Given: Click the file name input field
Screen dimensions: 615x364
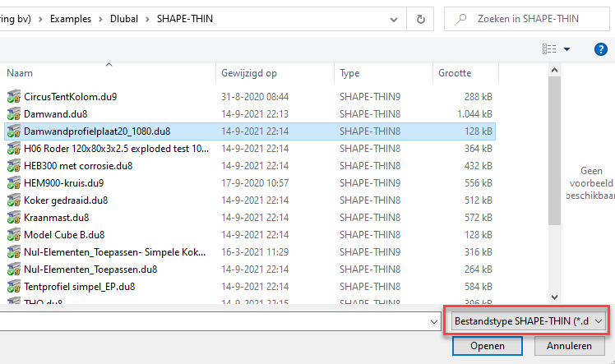Looking at the screenshot, I should 214,321.
